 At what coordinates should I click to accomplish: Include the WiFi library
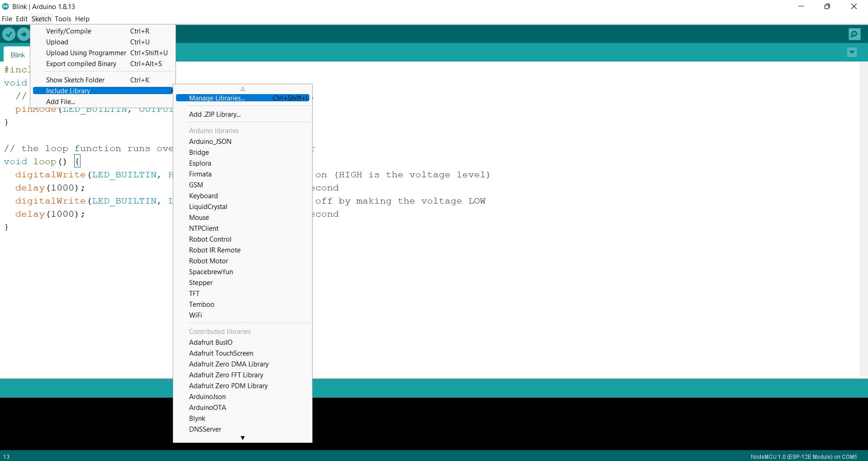coord(242,315)
